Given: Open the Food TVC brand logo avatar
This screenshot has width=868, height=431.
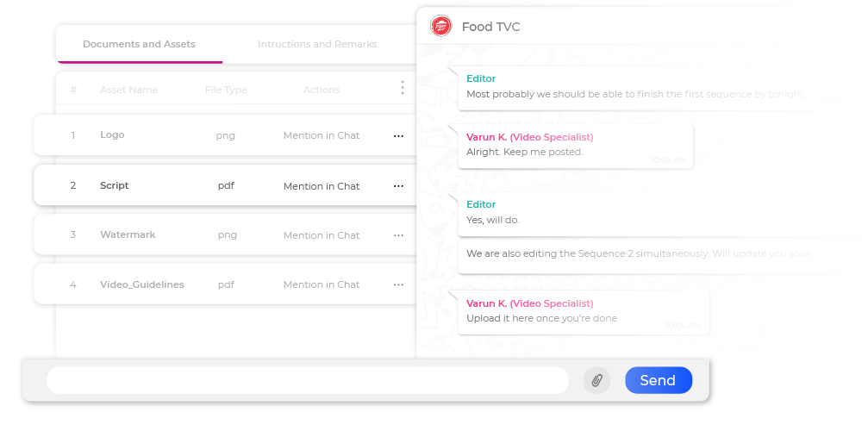Looking at the screenshot, I should pyautogui.click(x=441, y=26).
